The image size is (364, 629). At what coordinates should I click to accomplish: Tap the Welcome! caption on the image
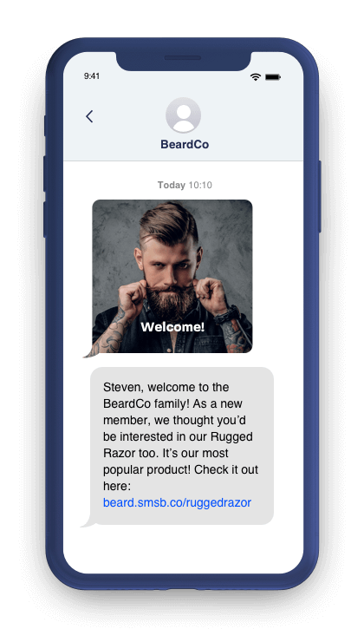[172, 327]
